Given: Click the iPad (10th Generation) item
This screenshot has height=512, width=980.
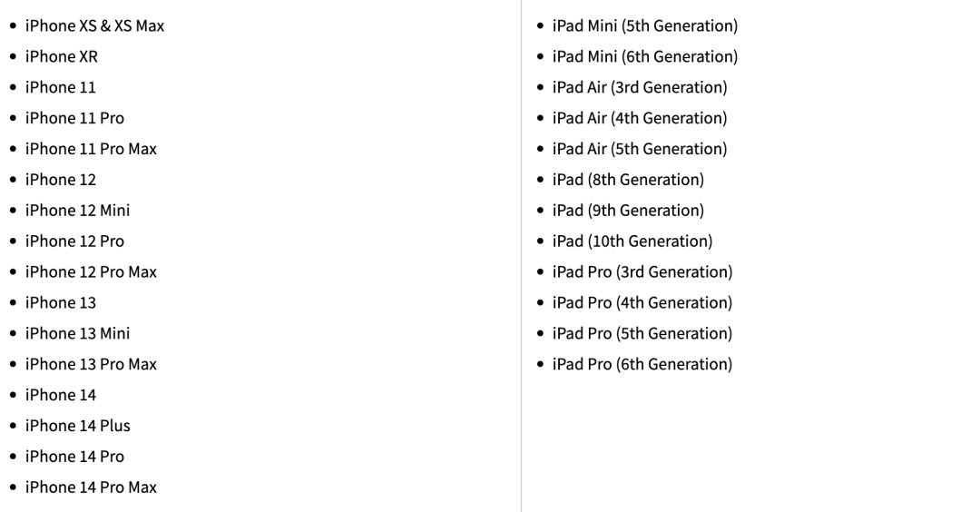Looking at the screenshot, I should [x=632, y=241].
